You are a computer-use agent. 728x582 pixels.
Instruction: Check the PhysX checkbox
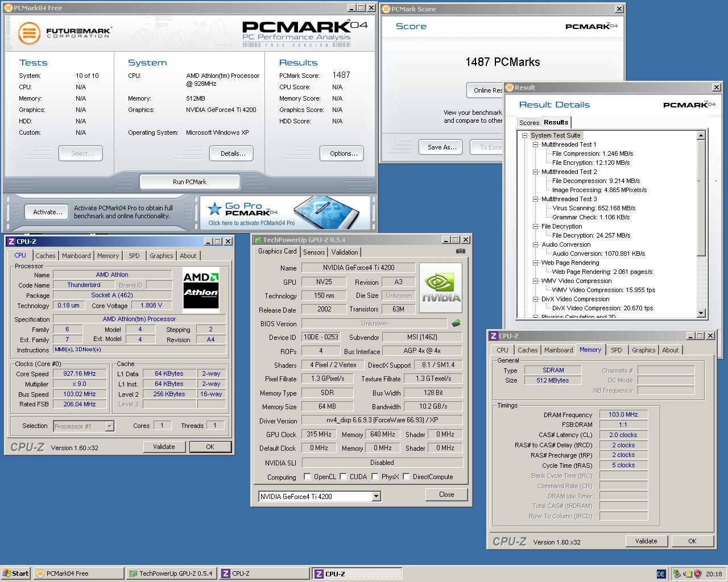coord(375,477)
